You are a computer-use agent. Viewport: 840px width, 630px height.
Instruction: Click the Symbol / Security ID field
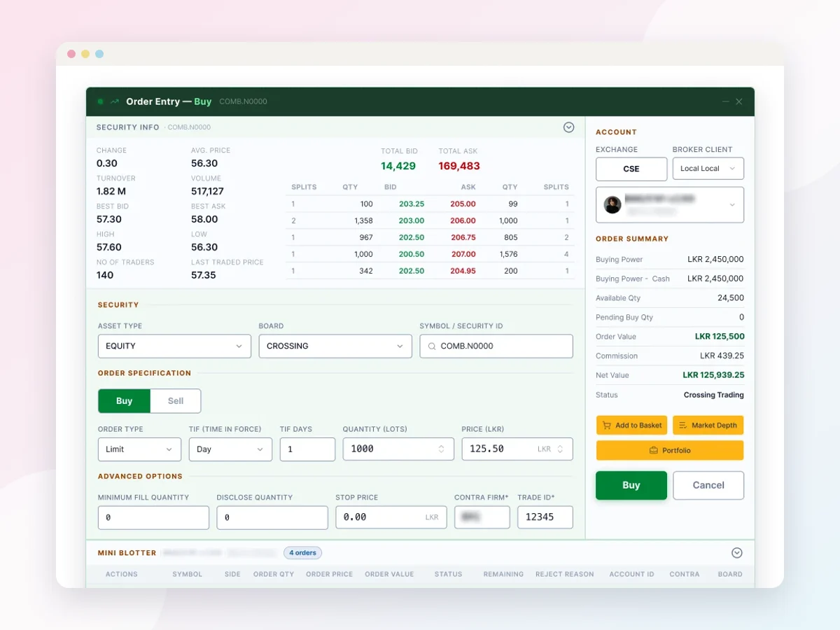[496, 346]
